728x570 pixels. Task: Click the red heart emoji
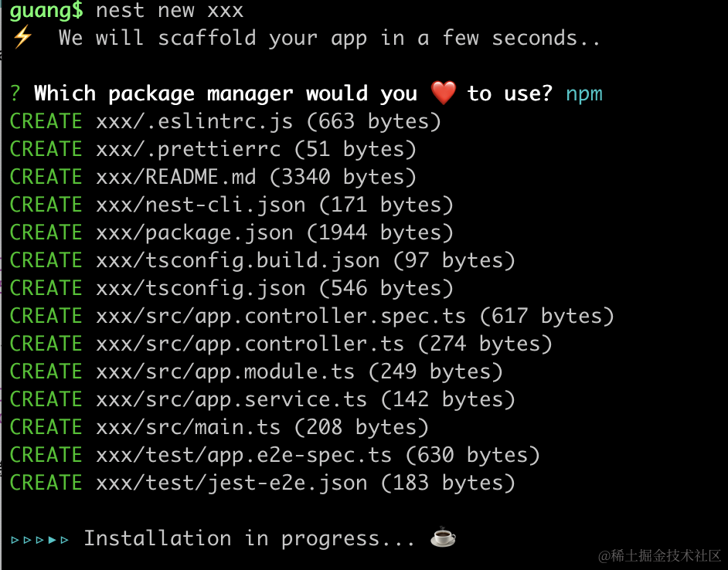pyautogui.click(x=444, y=94)
